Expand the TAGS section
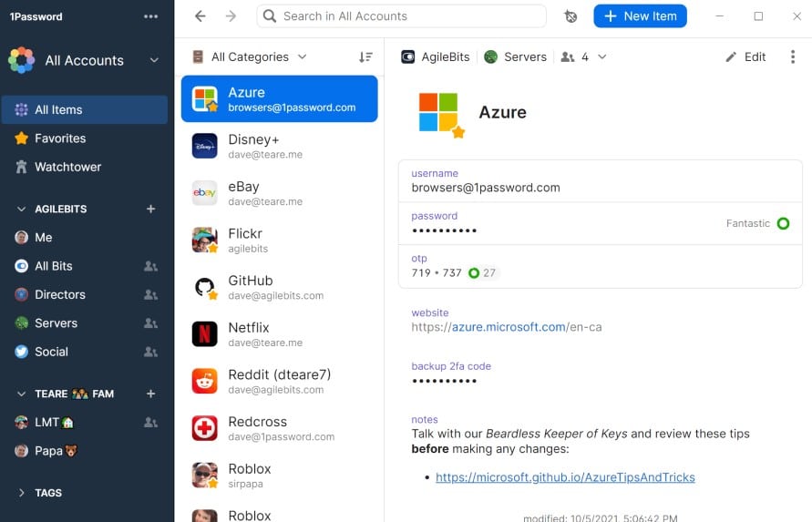812x522 pixels. [x=21, y=493]
